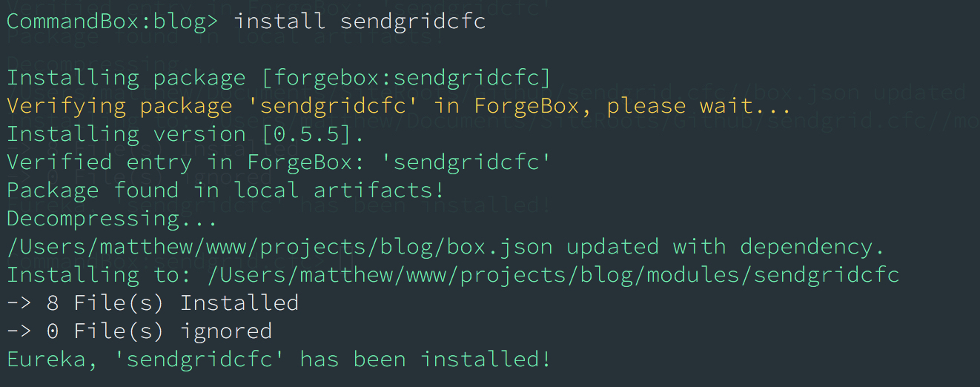Click the 'Eureka' success message
The height and width of the screenshot is (387, 980).
[279, 360]
